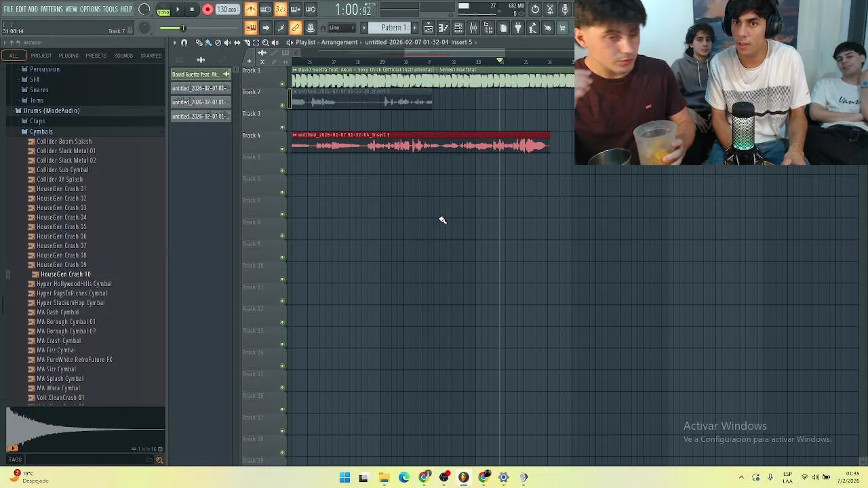Open File Explorer from the taskbar
Screen dimensions: 868x488
click(384, 477)
